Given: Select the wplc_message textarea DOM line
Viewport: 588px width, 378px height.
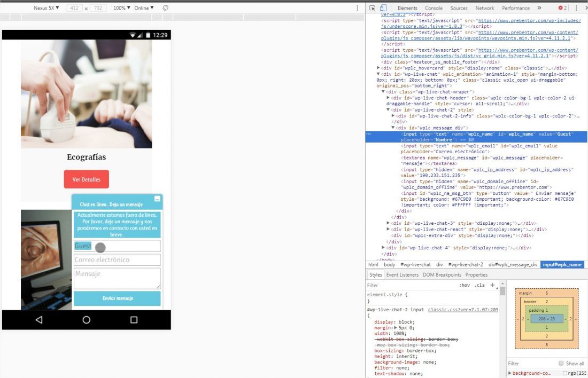Looking at the screenshot, I should click(x=482, y=161).
